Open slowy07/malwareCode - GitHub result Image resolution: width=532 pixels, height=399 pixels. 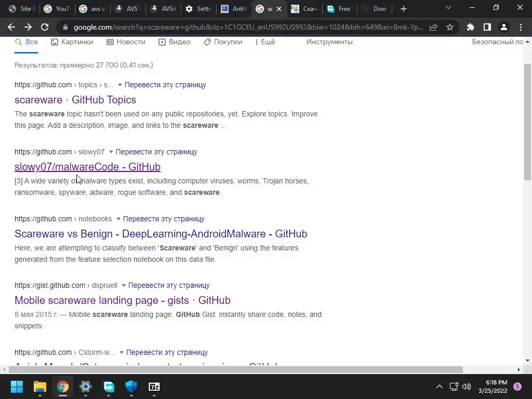pos(87,167)
